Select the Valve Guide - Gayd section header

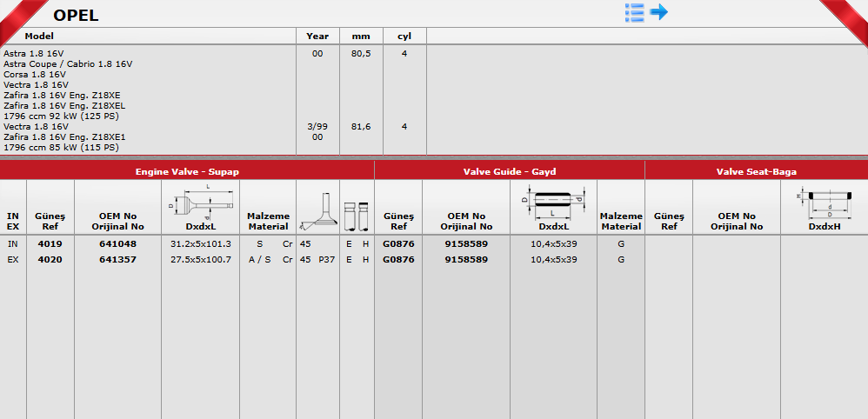509,172
